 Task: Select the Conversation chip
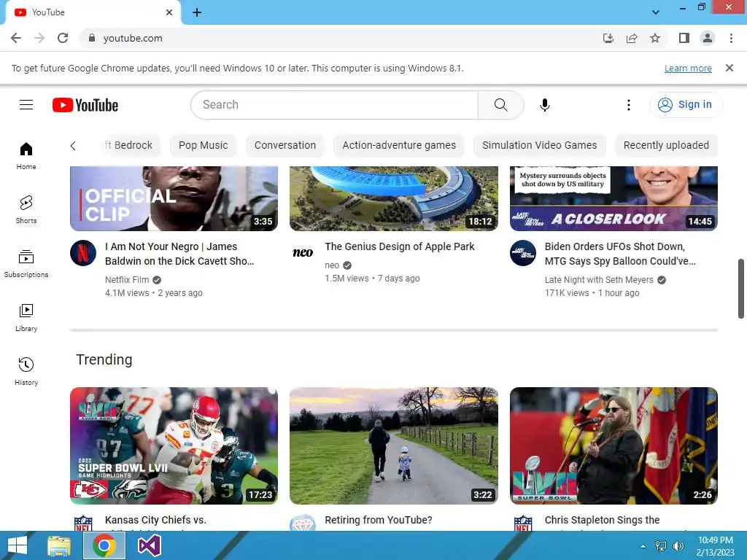click(x=285, y=145)
